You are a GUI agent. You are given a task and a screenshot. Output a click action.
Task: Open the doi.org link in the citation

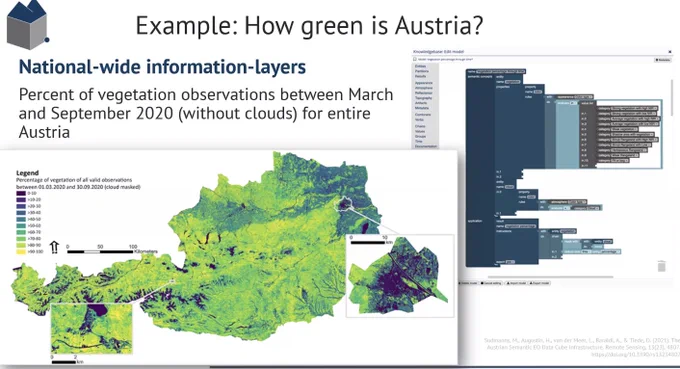636,354
